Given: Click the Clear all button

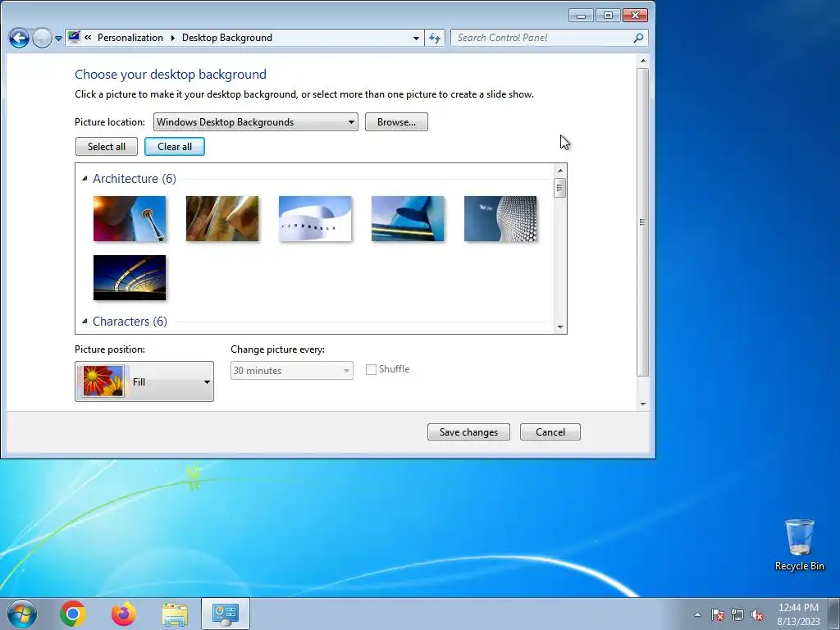Looking at the screenshot, I should (x=175, y=147).
